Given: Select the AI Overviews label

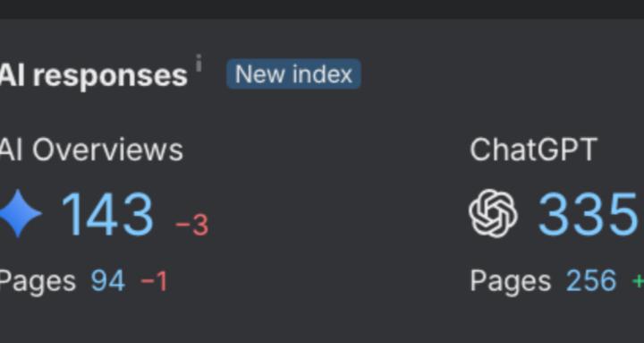Looking at the screenshot, I should pos(91,150).
